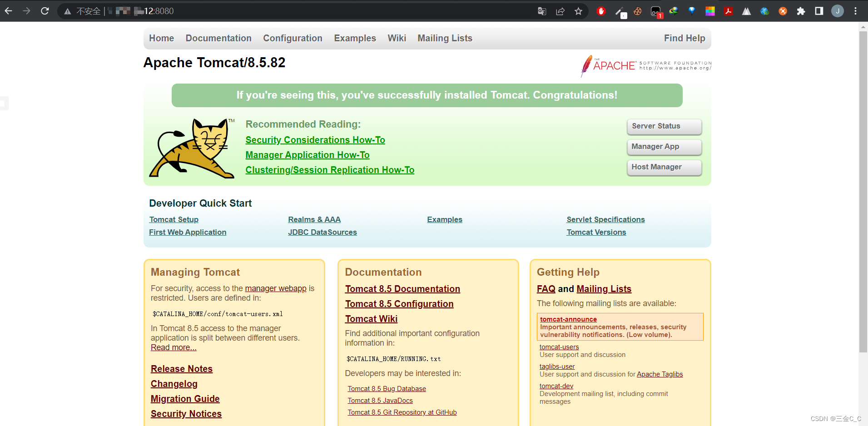Screen dimensions: 868x426
Task: Open the Migration Guide link
Action: pos(185,399)
